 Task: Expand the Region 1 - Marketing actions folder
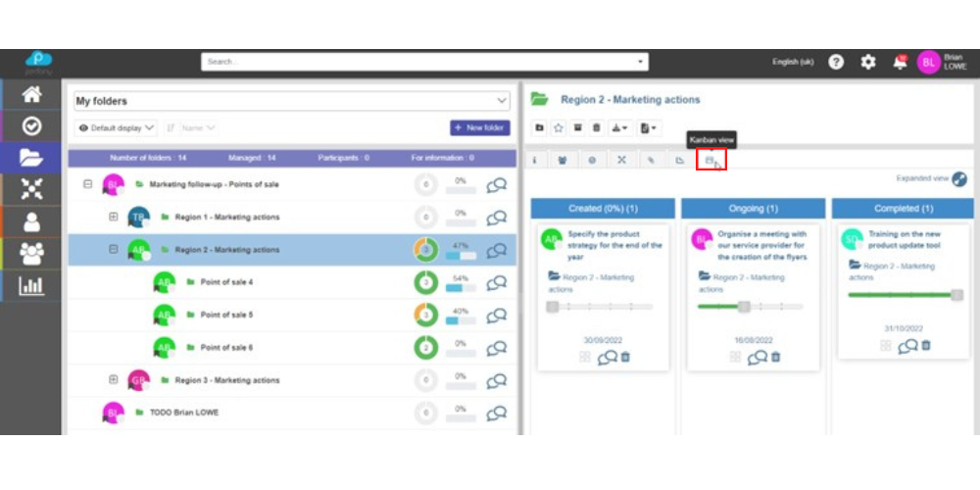114,217
